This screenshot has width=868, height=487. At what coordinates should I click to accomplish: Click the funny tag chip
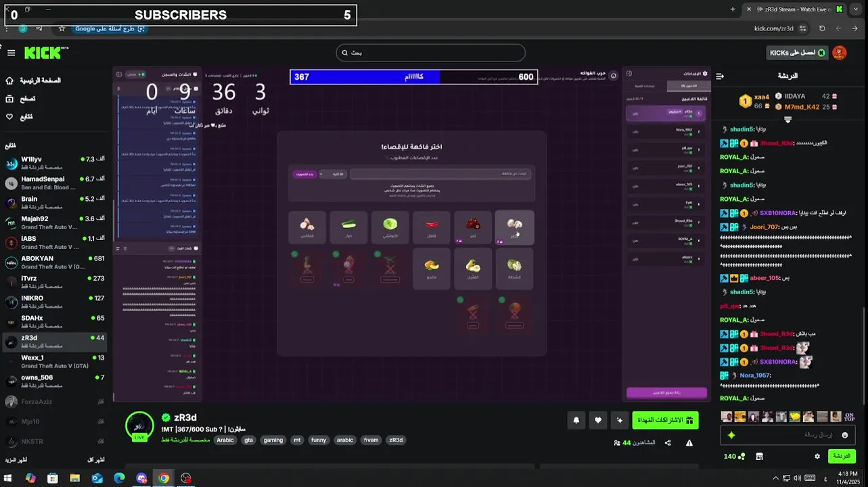click(319, 440)
